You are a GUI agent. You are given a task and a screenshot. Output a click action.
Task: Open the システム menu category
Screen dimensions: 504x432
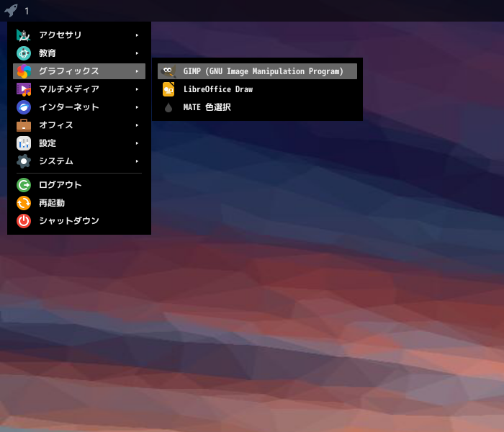point(79,161)
